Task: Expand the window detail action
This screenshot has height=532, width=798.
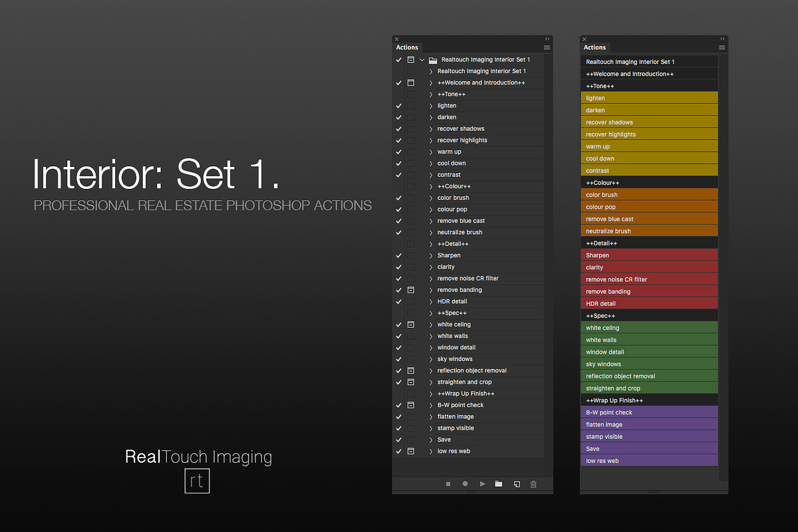Action: 431,348
